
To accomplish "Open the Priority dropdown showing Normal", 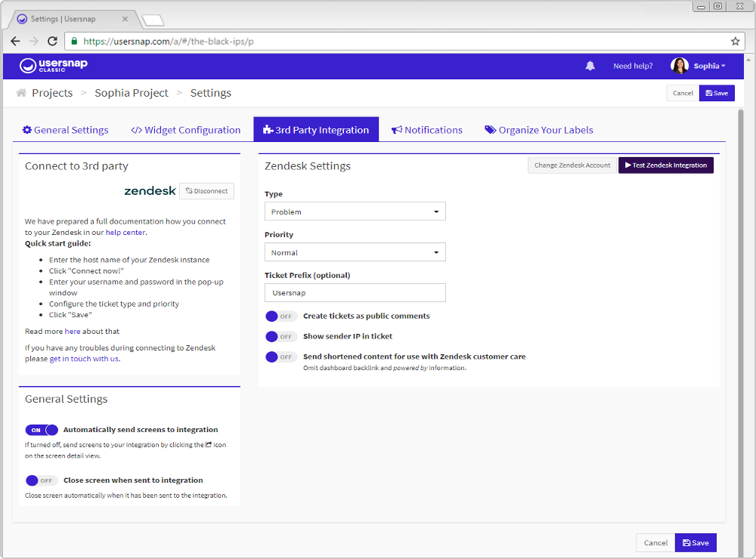I will point(355,252).
